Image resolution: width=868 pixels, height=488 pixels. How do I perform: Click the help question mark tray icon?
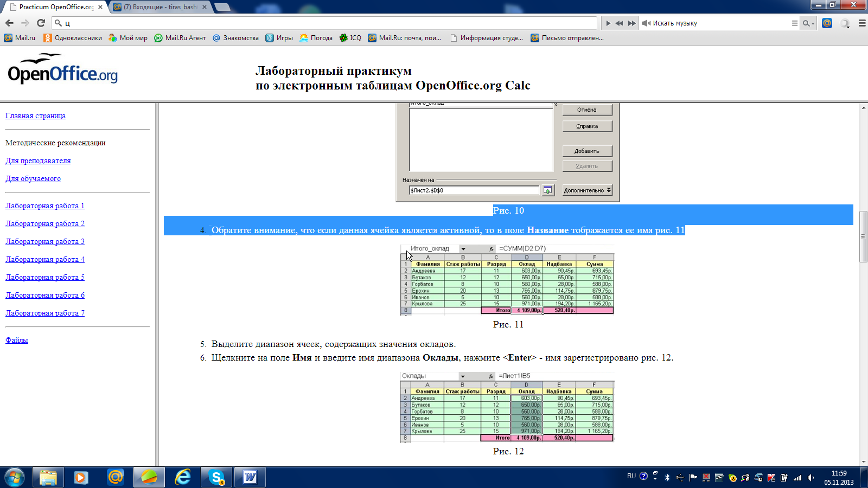pos(643,476)
